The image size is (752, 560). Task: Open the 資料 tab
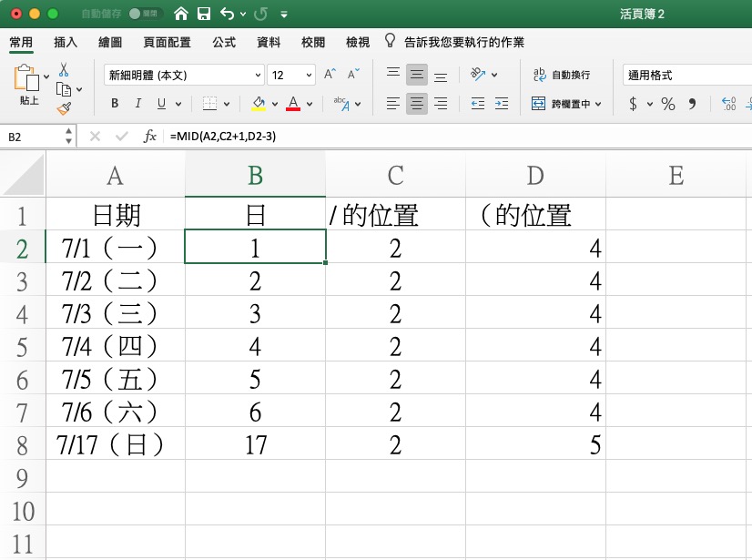269,42
